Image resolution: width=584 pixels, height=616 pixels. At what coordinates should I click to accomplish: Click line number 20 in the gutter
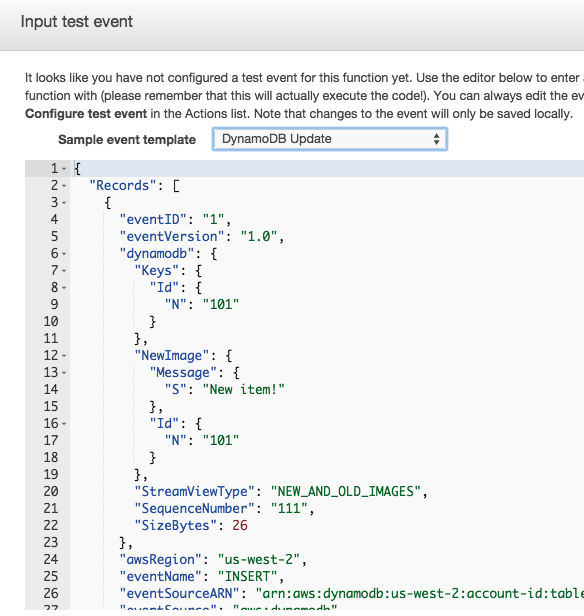(x=51, y=491)
